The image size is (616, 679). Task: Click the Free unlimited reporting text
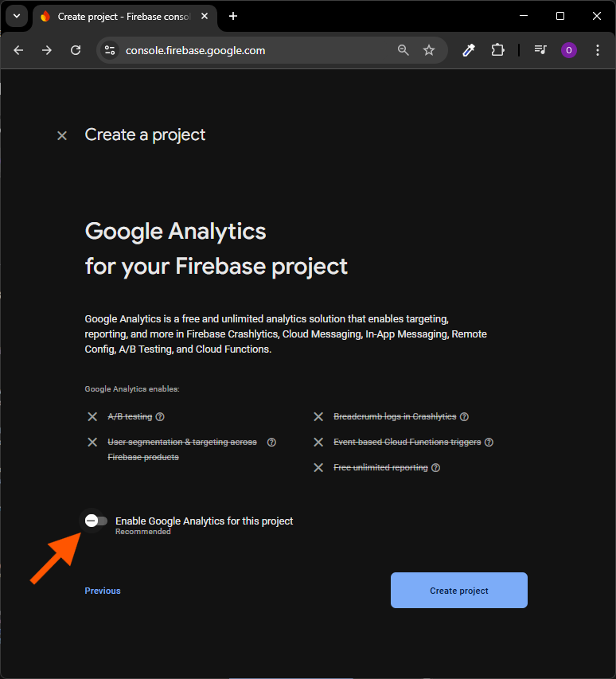point(380,468)
